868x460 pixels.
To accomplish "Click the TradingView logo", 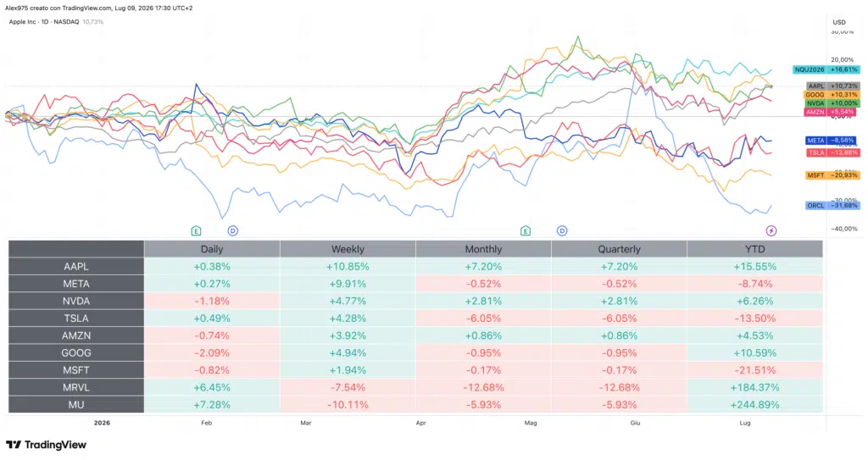I will pos(47,445).
